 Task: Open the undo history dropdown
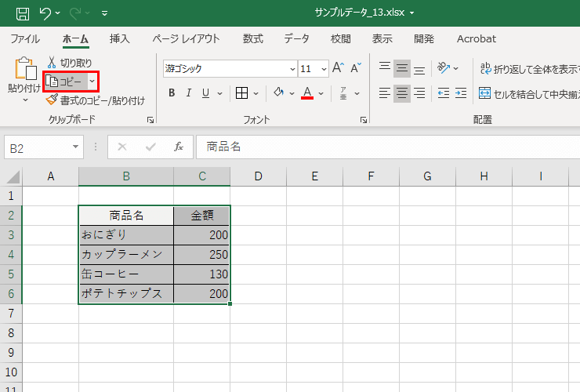click(58, 13)
